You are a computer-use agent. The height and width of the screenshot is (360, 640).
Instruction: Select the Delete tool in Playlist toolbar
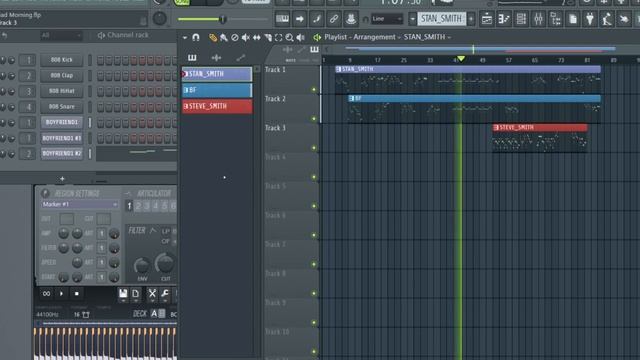pos(235,38)
